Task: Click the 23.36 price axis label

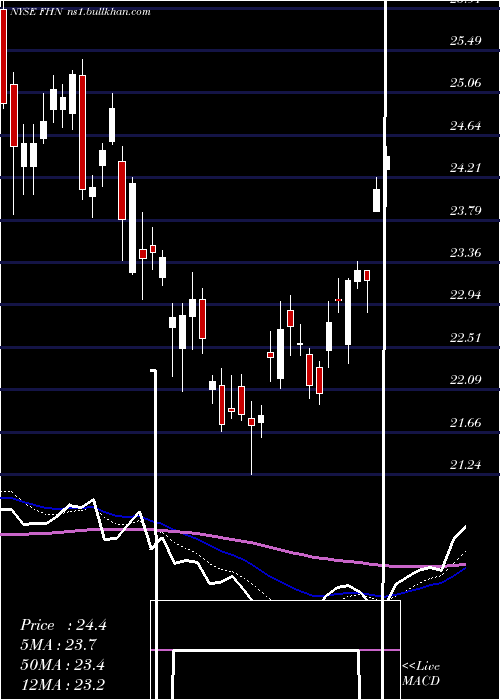Action: point(466,253)
